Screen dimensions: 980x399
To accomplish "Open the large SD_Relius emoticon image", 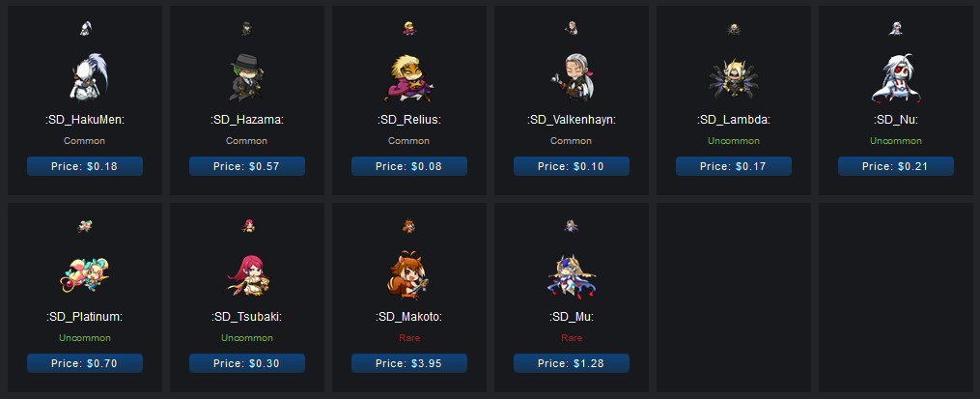I will [409, 77].
